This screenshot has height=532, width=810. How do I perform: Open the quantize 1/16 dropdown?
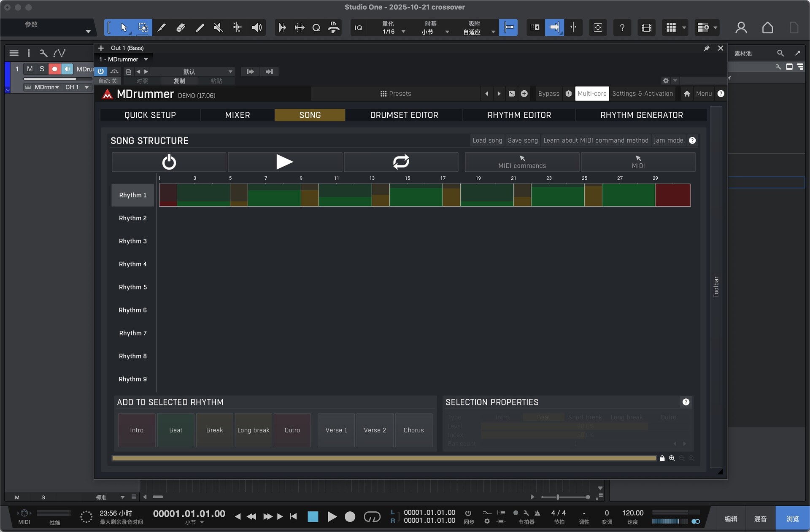403,32
